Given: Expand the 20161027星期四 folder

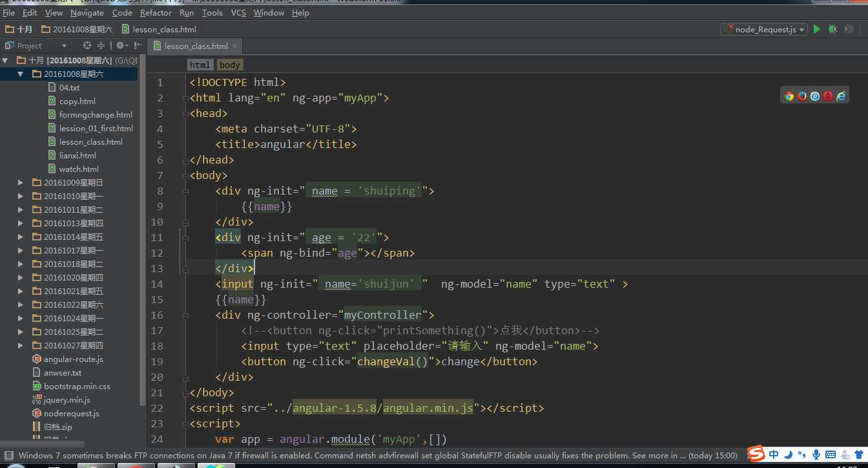Looking at the screenshot, I should tap(21, 345).
